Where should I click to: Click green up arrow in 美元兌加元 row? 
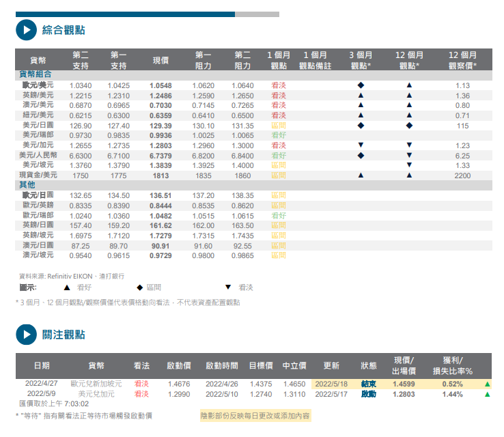pos(487,395)
